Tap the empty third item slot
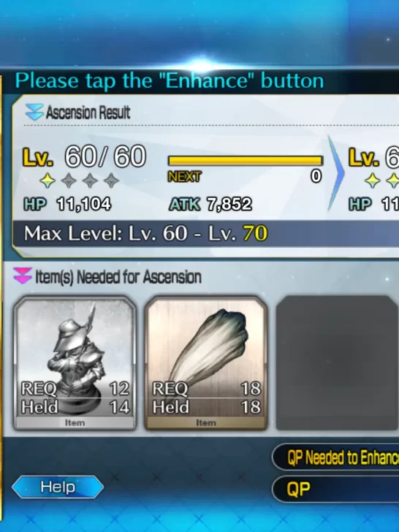Screen dimensions: 399x532 337,362
